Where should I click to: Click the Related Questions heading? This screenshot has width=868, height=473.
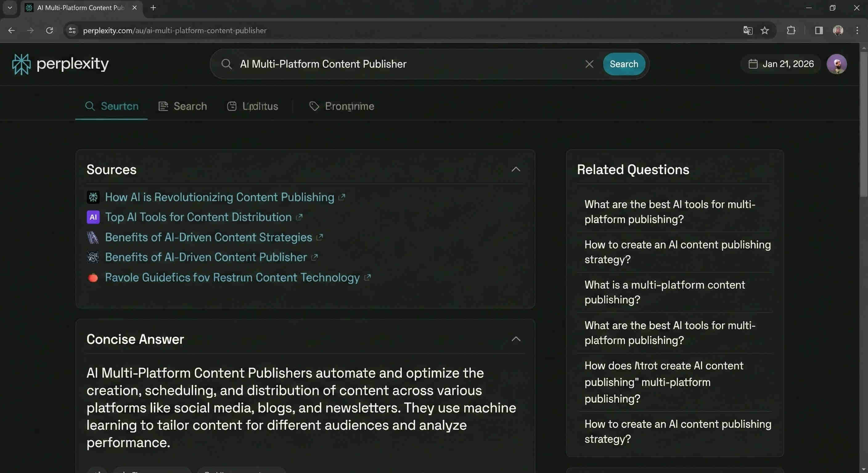click(633, 169)
